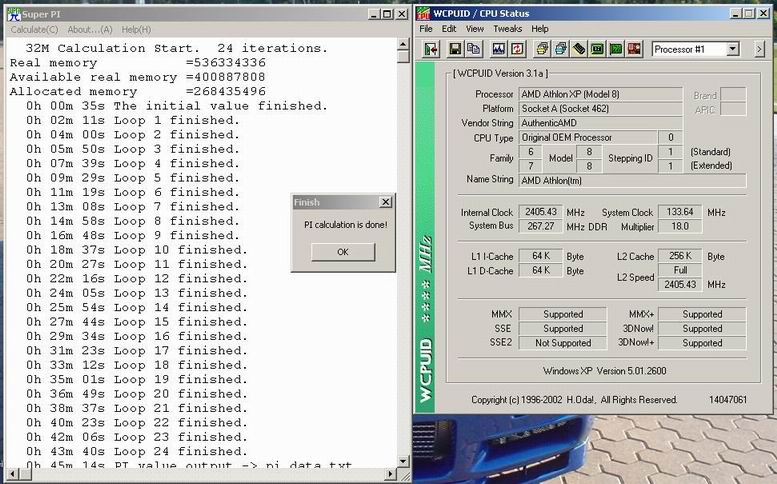Click the 'Windows XP Version 5.01.2600' text
The height and width of the screenshot is (484, 777).
605,371
